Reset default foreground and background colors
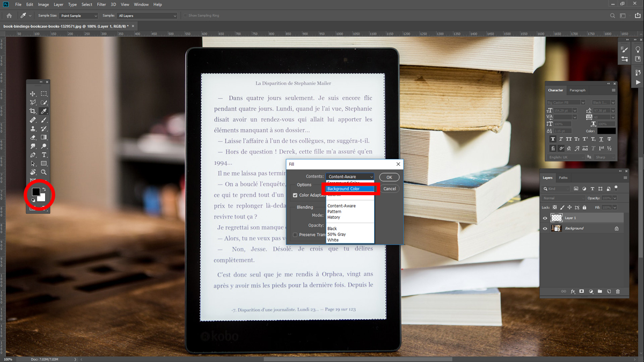644x362 pixels. point(33,201)
